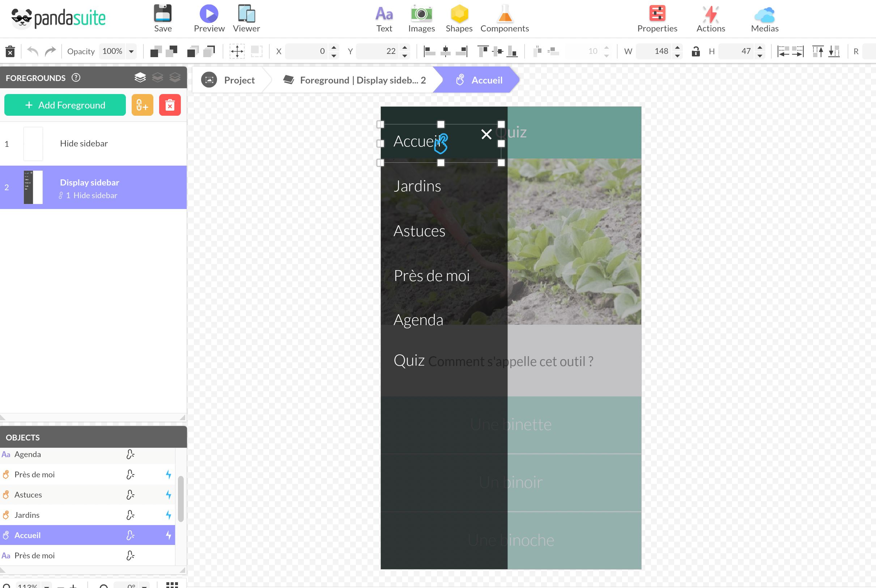Open the Shapes tool

(x=459, y=17)
